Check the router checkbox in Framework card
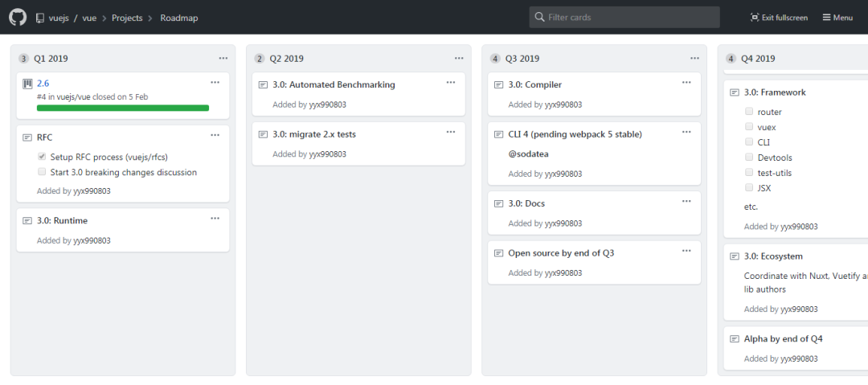 pos(749,112)
